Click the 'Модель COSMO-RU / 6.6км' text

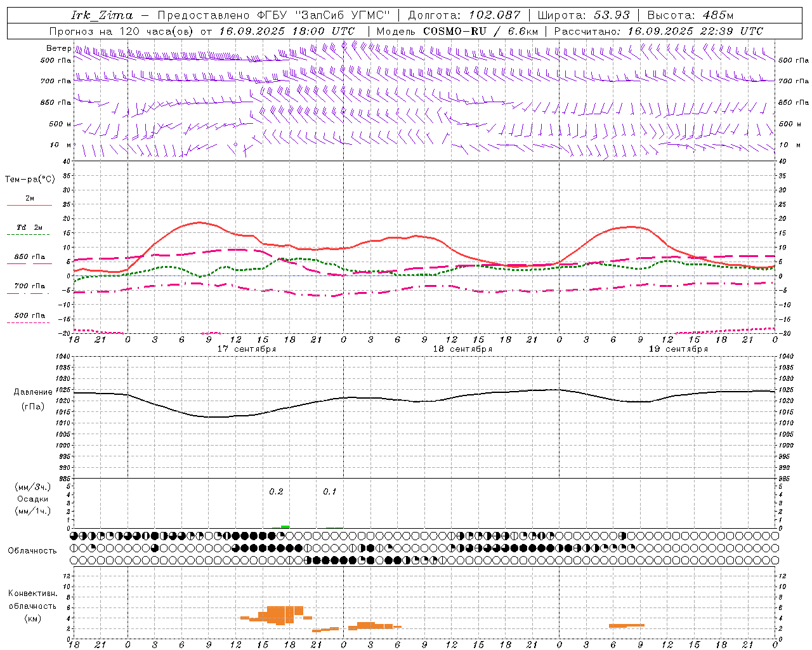click(x=457, y=31)
